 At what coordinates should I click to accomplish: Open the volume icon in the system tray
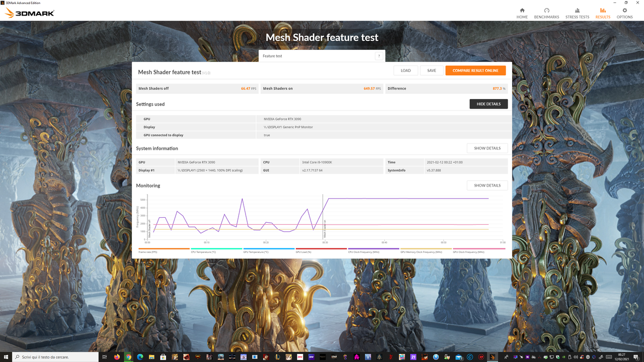click(576, 357)
